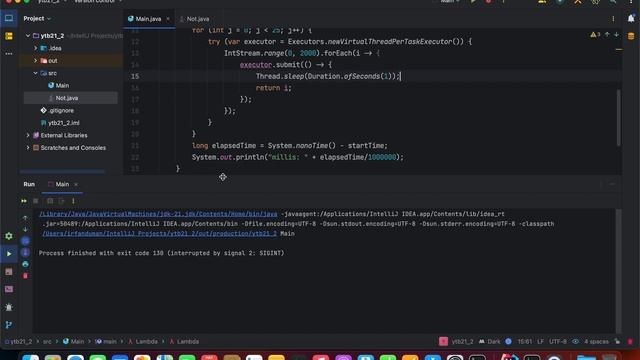640x360 pixels.
Task: Place cursor on line 15 Thread.sleep code
Action: point(328,76)
